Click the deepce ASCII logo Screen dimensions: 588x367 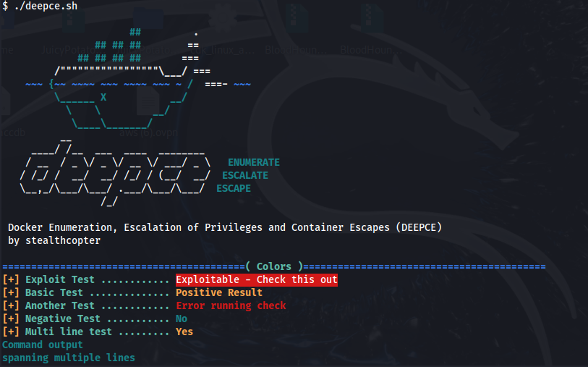pyautogui.click(x=116, y=175)
